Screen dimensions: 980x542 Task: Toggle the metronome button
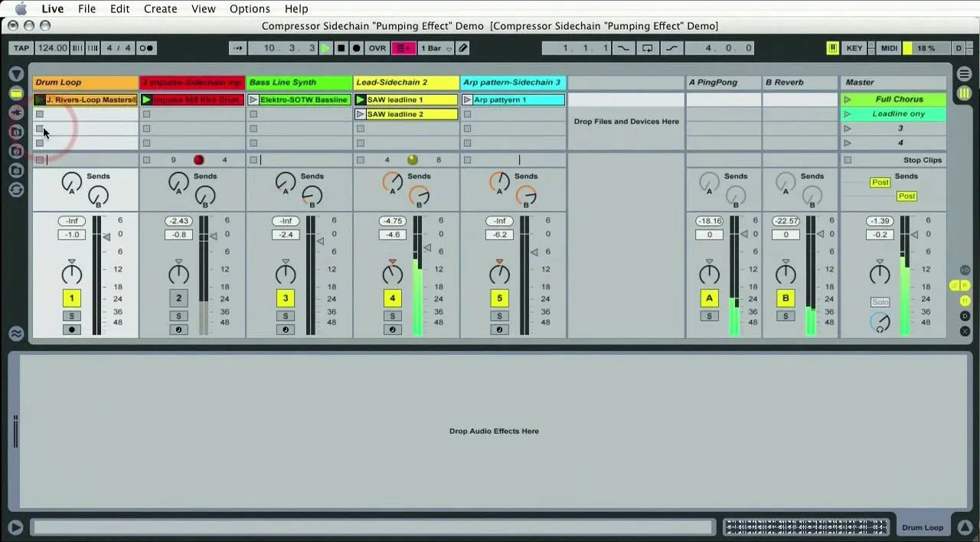pyautogui.click(x=145, y=48)
